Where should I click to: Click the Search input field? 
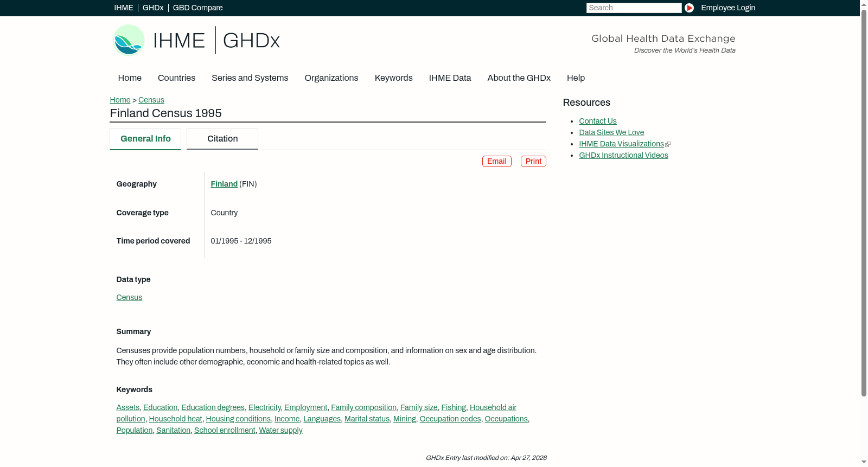(634, 8)
